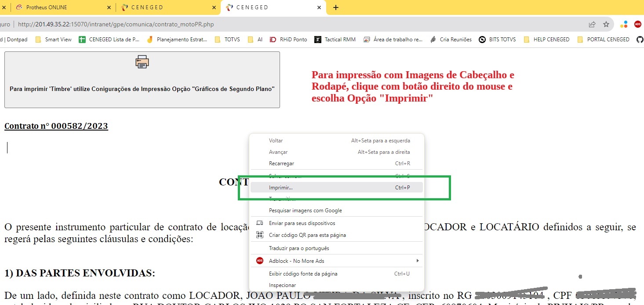Open the BITS TOTVS bookmark

point(497,40)
